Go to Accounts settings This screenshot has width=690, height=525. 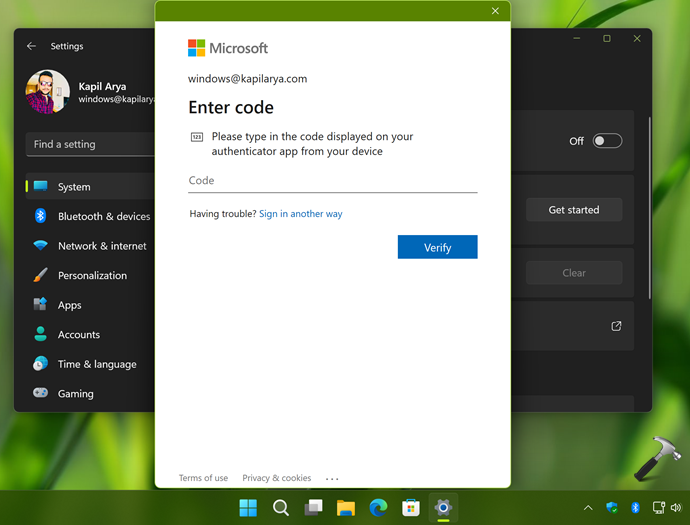pos(78,335)
